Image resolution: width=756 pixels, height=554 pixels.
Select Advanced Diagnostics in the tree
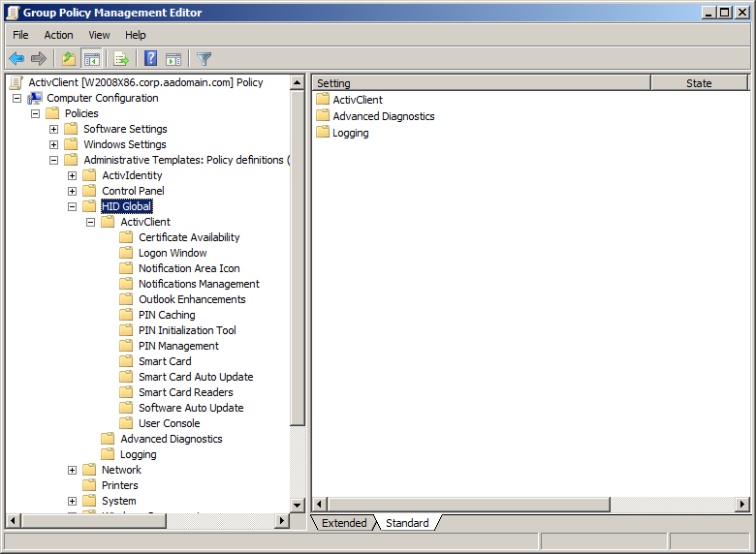click(172, 439)
